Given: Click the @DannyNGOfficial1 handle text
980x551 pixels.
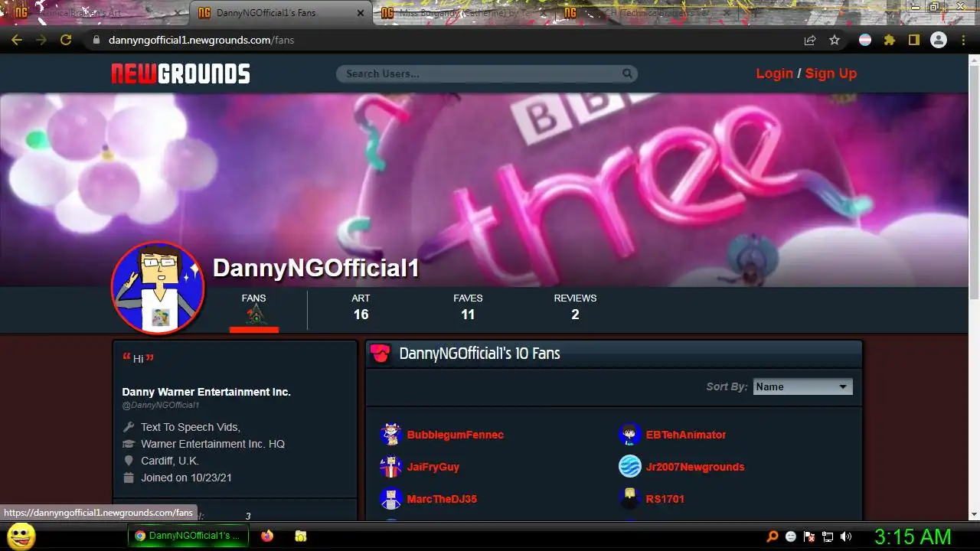Looking at the screenshot, I should [x=161, y=405].
